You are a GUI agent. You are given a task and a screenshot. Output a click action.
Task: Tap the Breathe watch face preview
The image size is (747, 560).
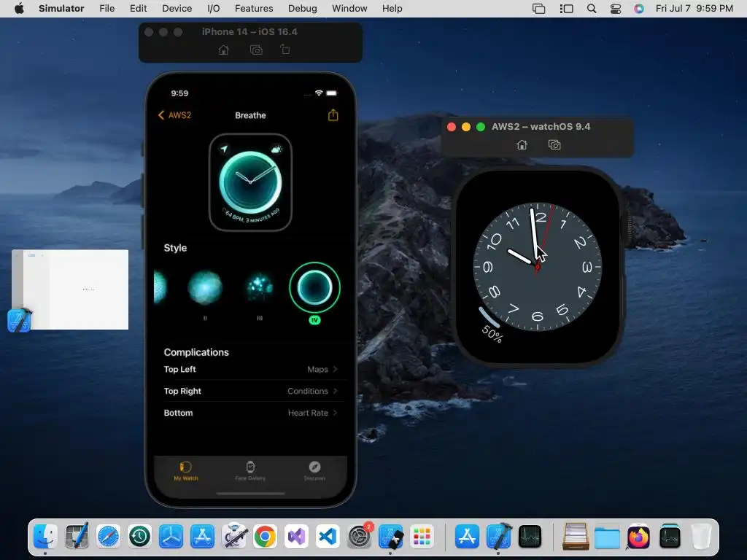click(x=251, y=183)
